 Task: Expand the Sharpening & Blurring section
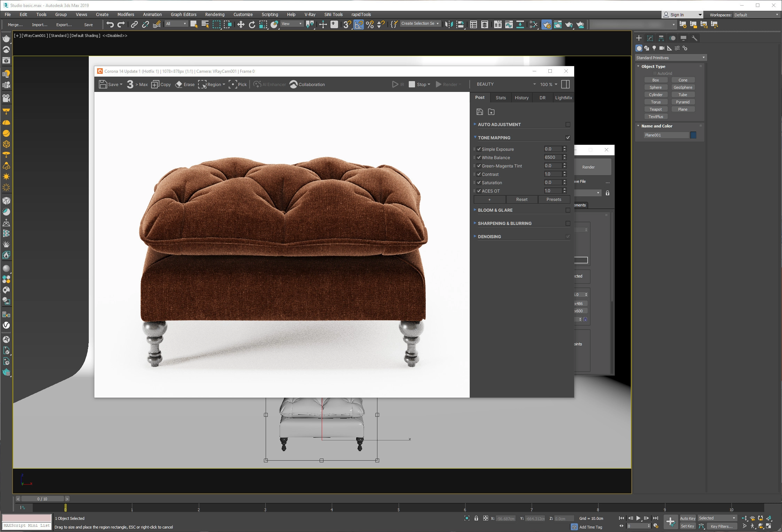pyautogui.click(x=505, y=223)
